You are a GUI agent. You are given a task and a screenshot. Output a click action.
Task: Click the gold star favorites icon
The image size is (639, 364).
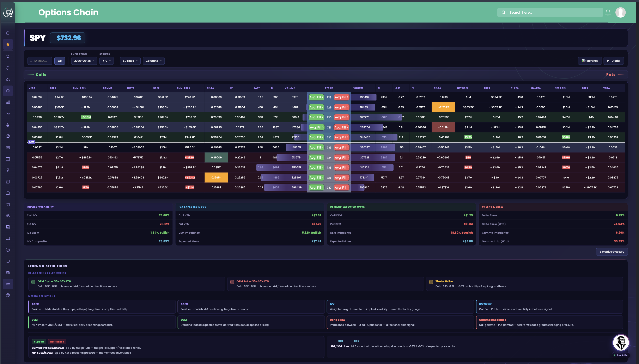click(8, 44)
